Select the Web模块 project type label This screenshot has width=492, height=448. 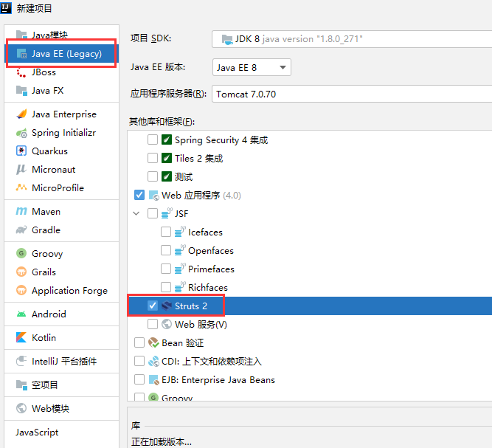pyautogui.click(x=50, y=408)
